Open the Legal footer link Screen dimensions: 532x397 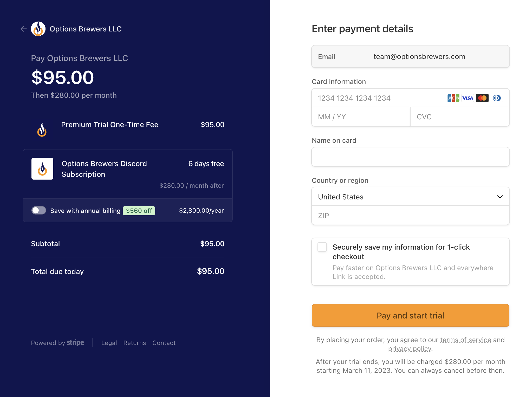109,343
